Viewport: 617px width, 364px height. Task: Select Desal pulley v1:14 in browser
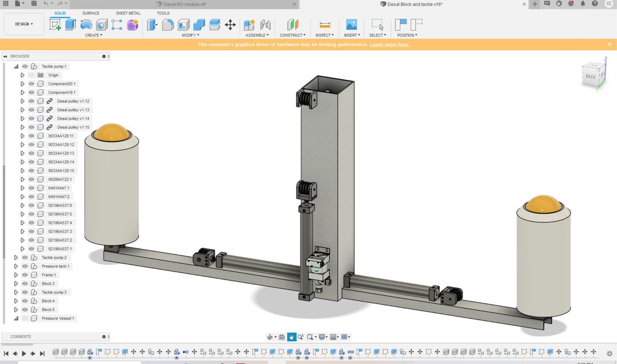coord(73,119)
